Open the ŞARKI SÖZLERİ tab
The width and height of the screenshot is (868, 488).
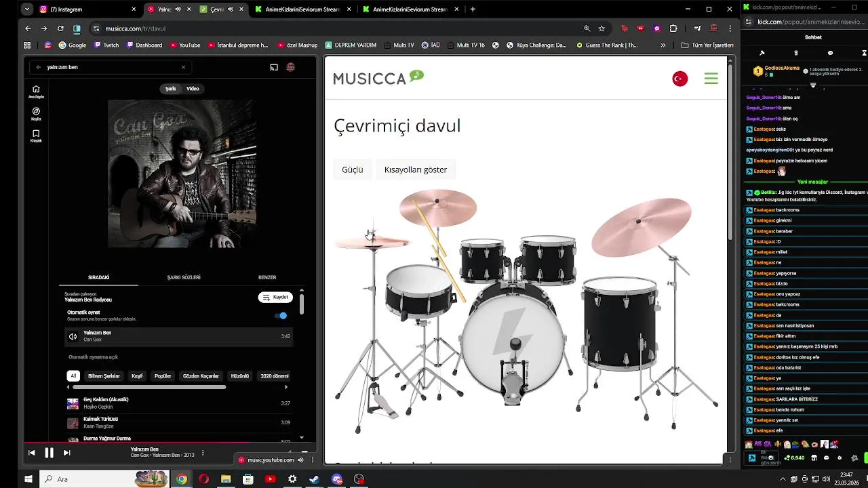tap(184, 277)
